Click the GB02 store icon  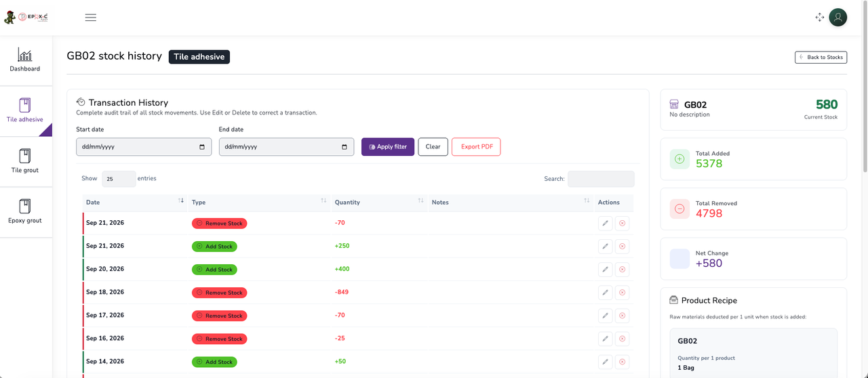coord(674,105)
